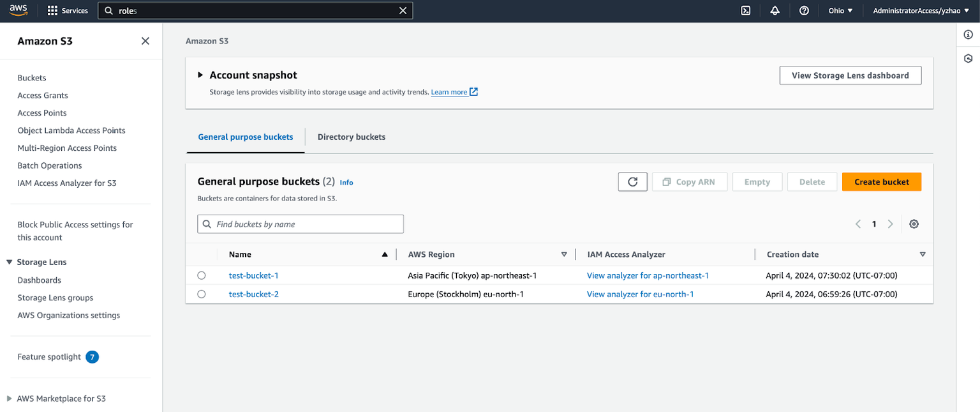
Task: Focus the Find buckets by name field
Action: (301, 224)
